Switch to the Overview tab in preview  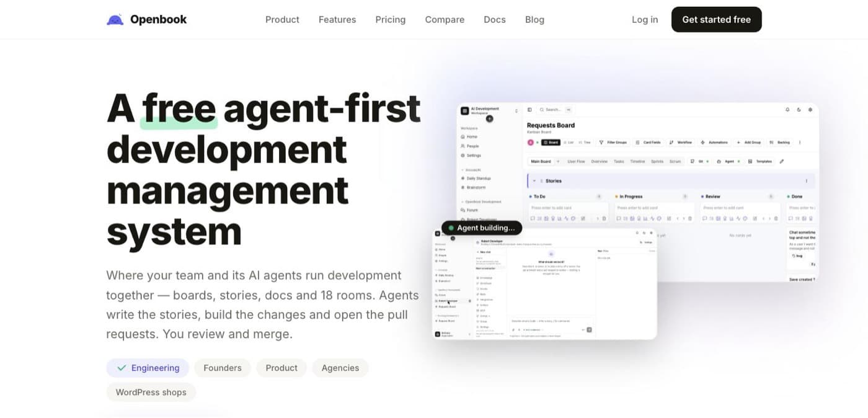(x=599, y=161)
